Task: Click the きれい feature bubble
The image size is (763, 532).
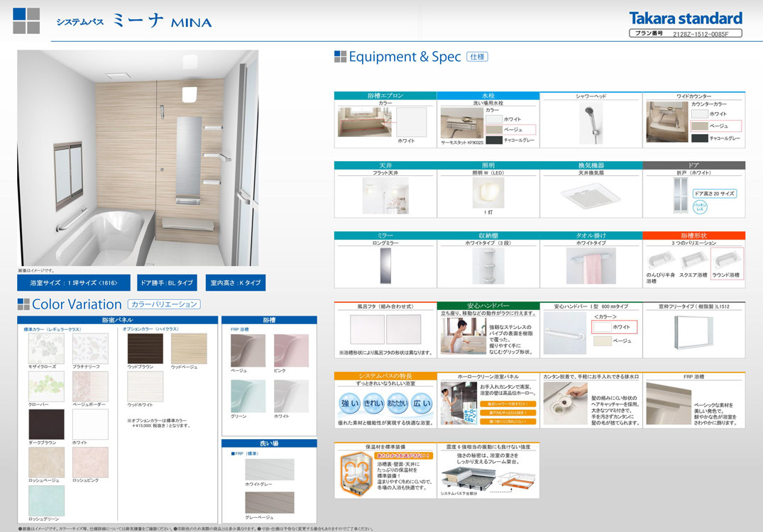Action: pyautogui.click(x=374, y=403)
